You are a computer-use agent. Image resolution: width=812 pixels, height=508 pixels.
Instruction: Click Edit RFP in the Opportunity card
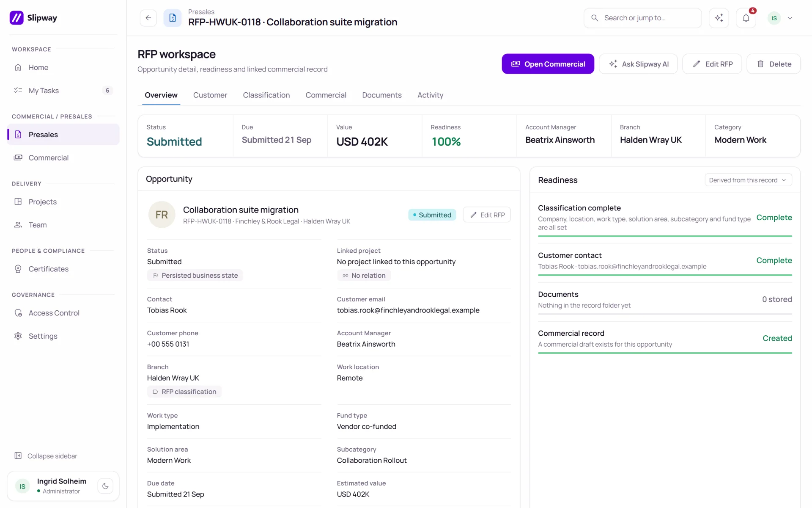click(x=487, y=215)
